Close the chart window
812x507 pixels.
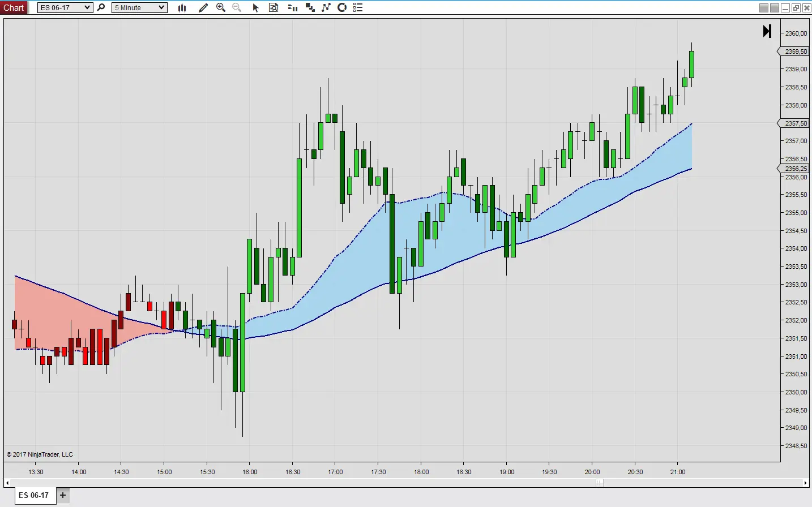pyautogui.click(x=807, y=8)
